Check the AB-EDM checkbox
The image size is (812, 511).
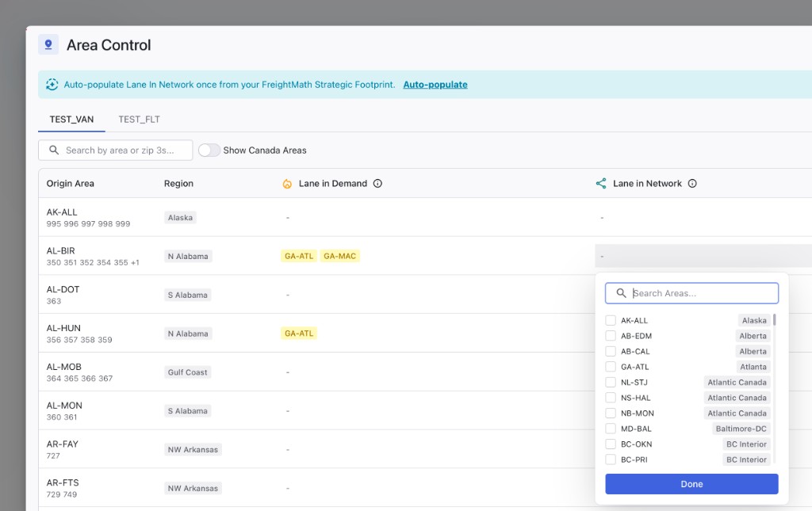[611, 336]
